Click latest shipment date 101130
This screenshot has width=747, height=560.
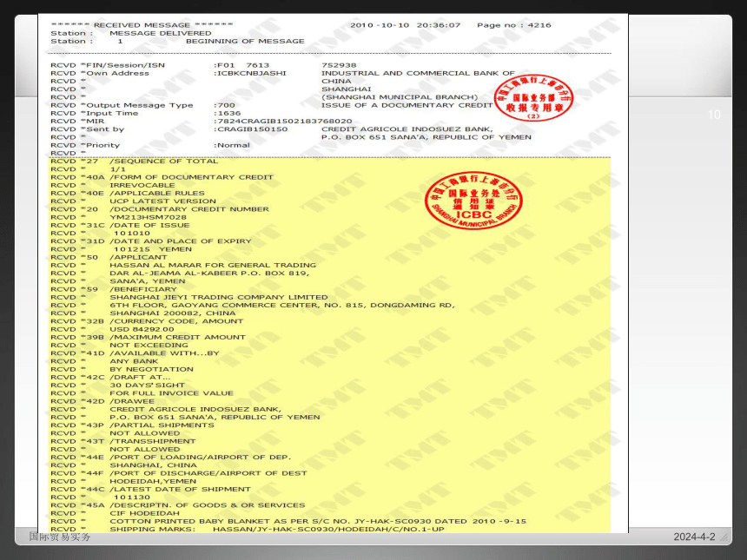click(x=131, y=497)
